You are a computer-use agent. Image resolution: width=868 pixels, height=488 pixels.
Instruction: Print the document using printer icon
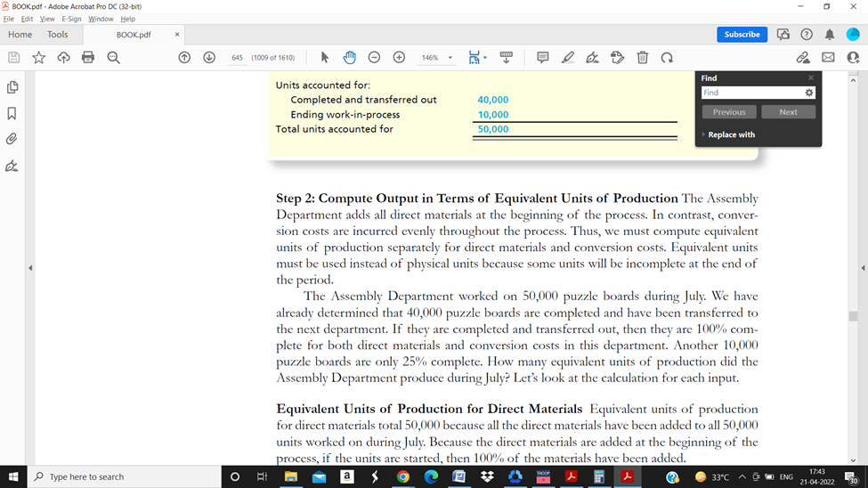point(88,58)
